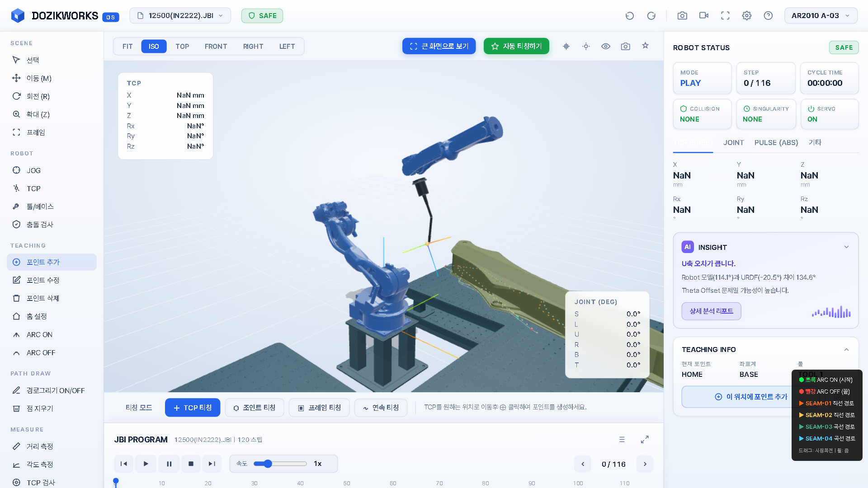Erase points with 점 지우기
The image size is (868, 488).
[52, 408]
